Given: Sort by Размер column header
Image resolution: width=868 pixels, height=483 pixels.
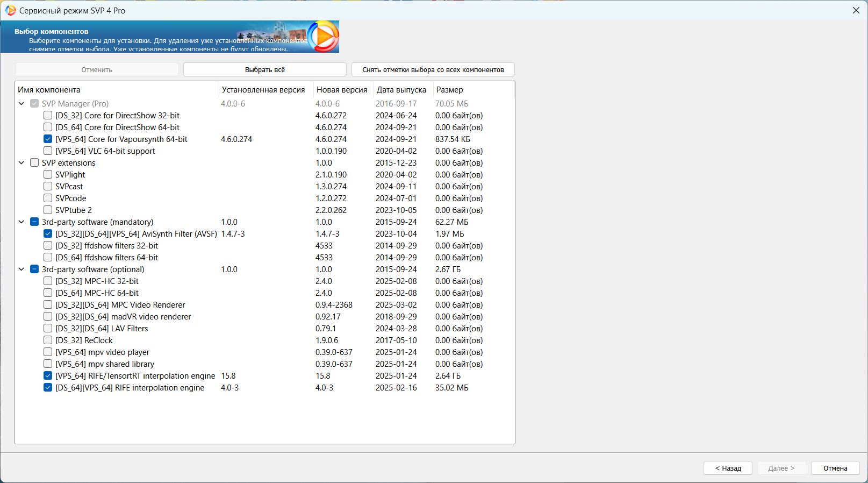Looking at the screenshot, I should click(474, 90).
